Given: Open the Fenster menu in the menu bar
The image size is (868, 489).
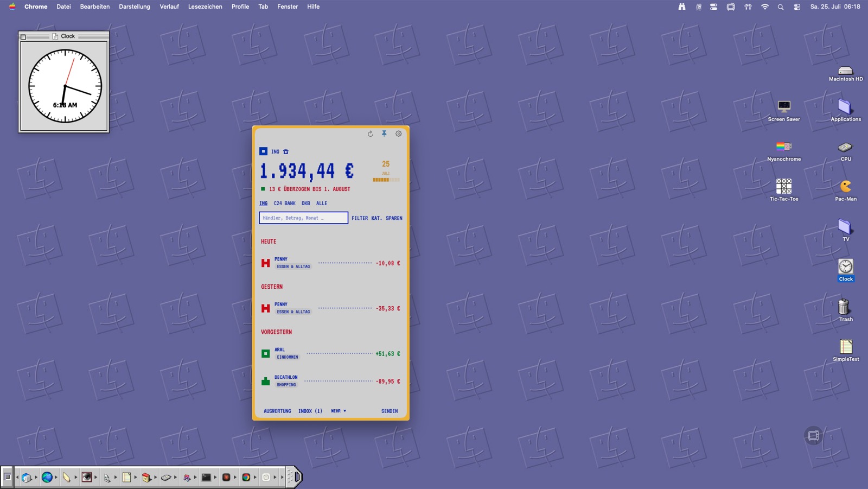Looking at the screenshot, I should click(288, 7).
